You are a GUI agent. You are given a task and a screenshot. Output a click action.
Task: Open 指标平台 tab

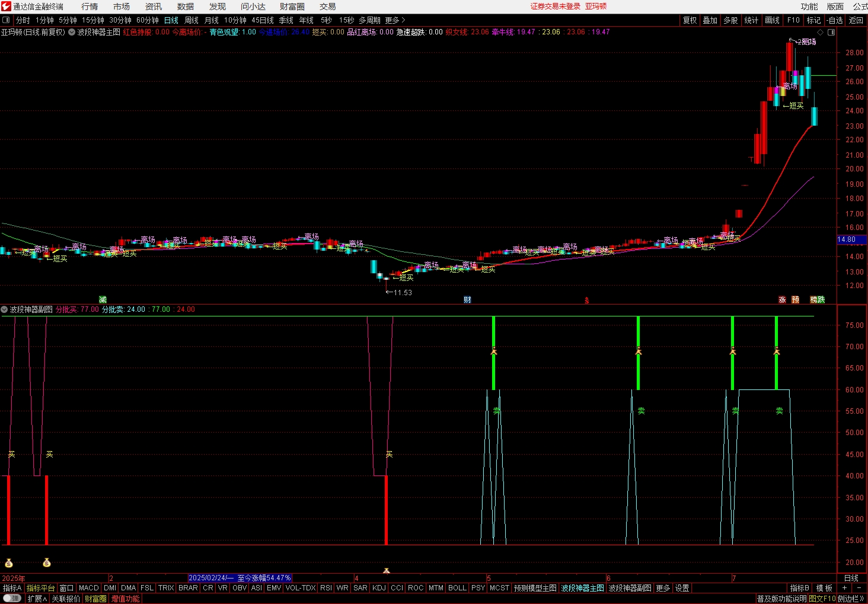point(41,588)
